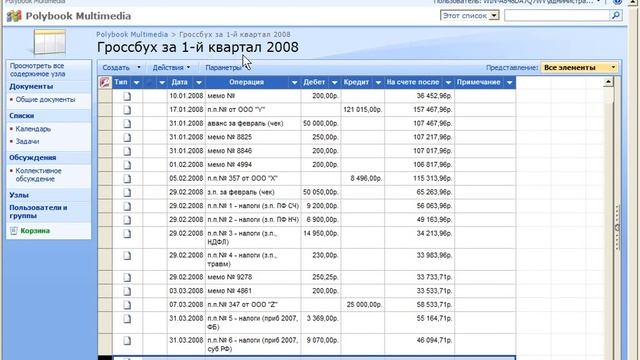Open Коллективное обсуждение link
This screenshot has width=640, height=360.
38,175
